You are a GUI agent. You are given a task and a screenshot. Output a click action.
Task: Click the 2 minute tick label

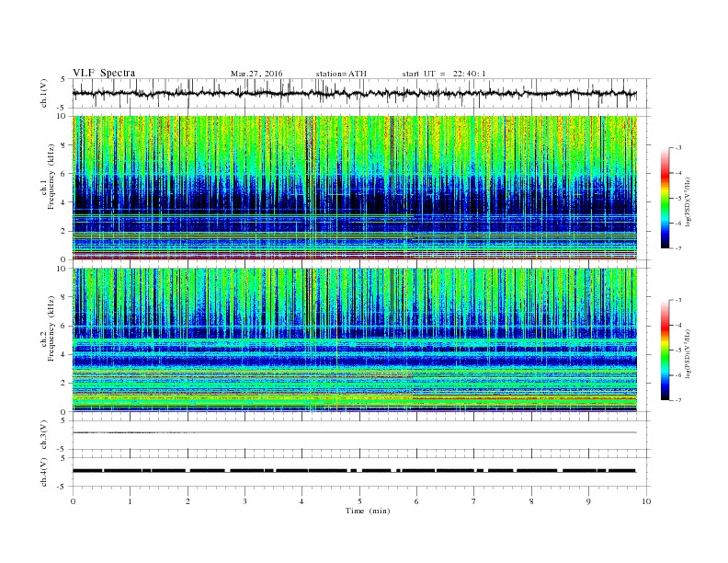point(188,501)
